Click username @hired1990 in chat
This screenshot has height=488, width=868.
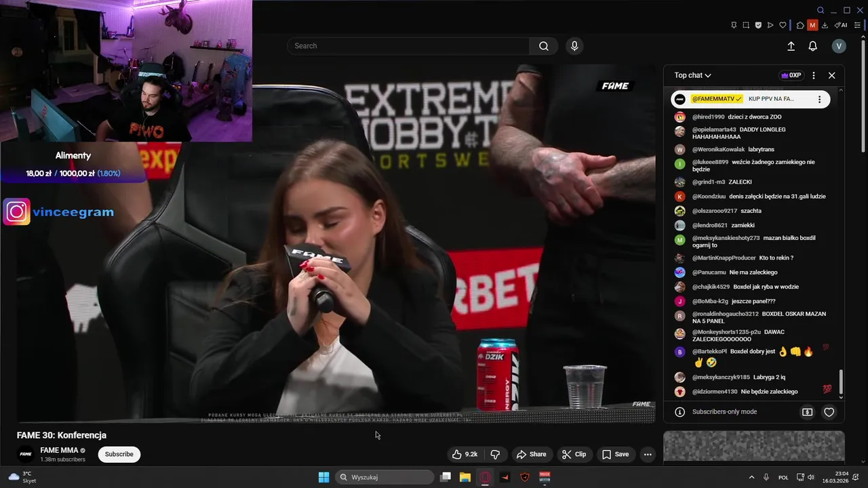tap(708, 117)
